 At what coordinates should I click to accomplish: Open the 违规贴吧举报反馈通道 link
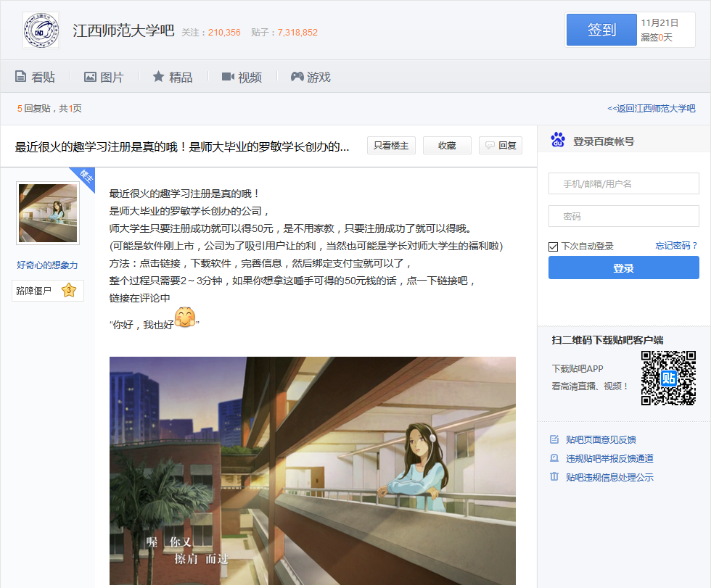click(x=609, y=458)
